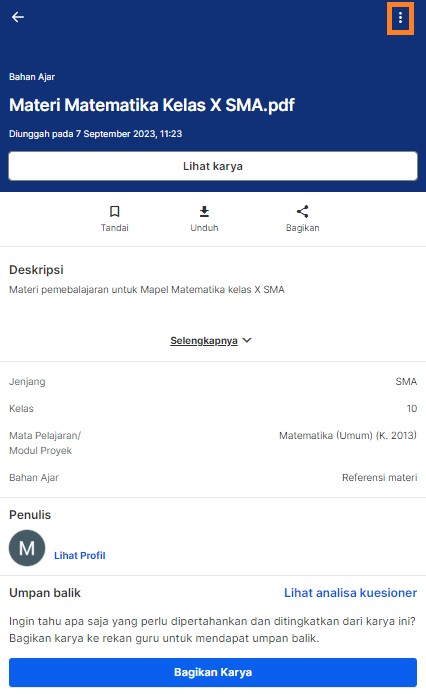
Task: Select the author avatar with letter M
Action: click(27, 548)
